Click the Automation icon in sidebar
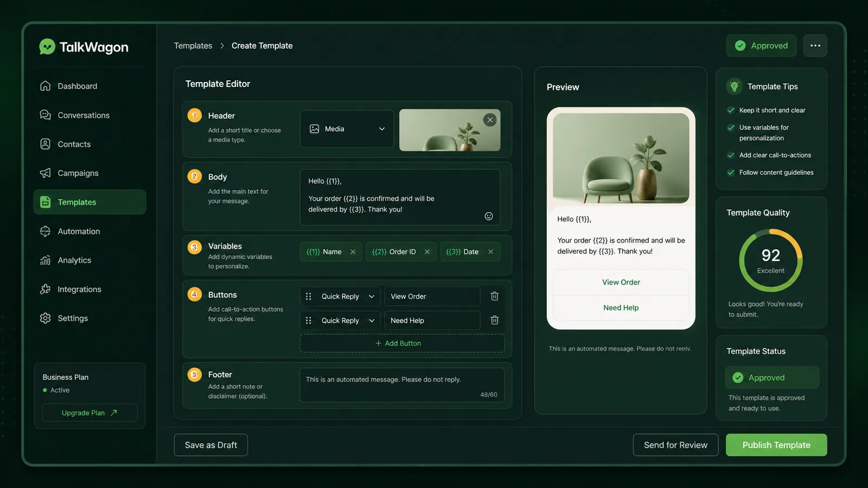The height and width of the screenshot is (488, 868). [46, 231]
